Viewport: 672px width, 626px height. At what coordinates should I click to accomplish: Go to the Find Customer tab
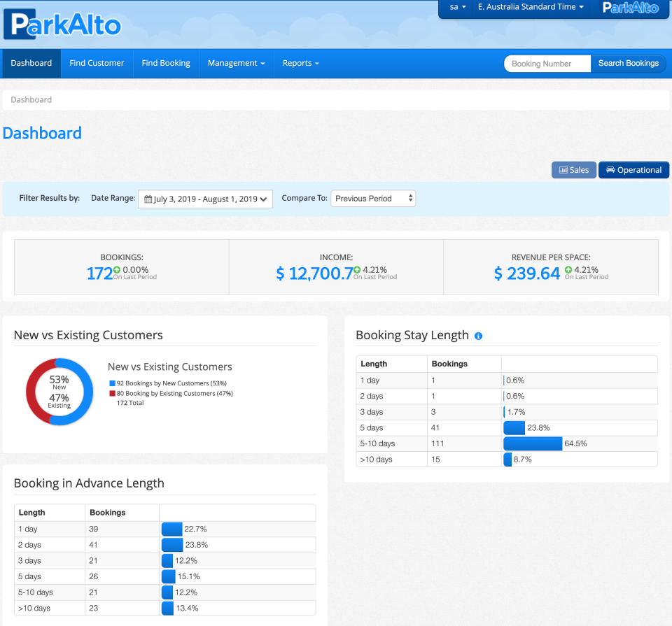coord(97,63)
